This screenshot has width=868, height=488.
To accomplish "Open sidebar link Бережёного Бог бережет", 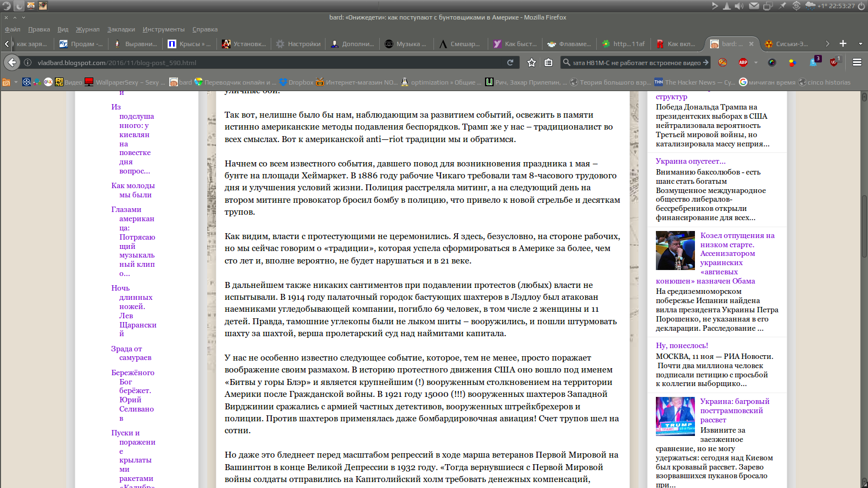I will pos(133,395).
